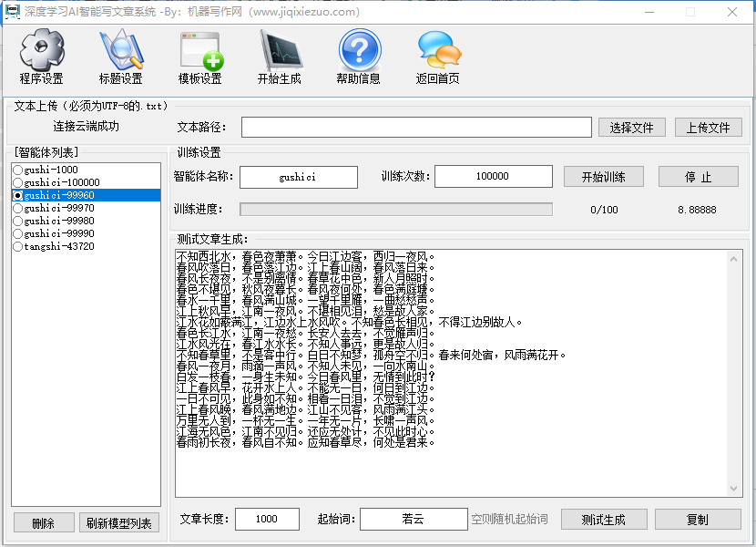The image size is (756, 547).
Task: Select gushici-99990 in model list
Action: [x=17, y=233]
